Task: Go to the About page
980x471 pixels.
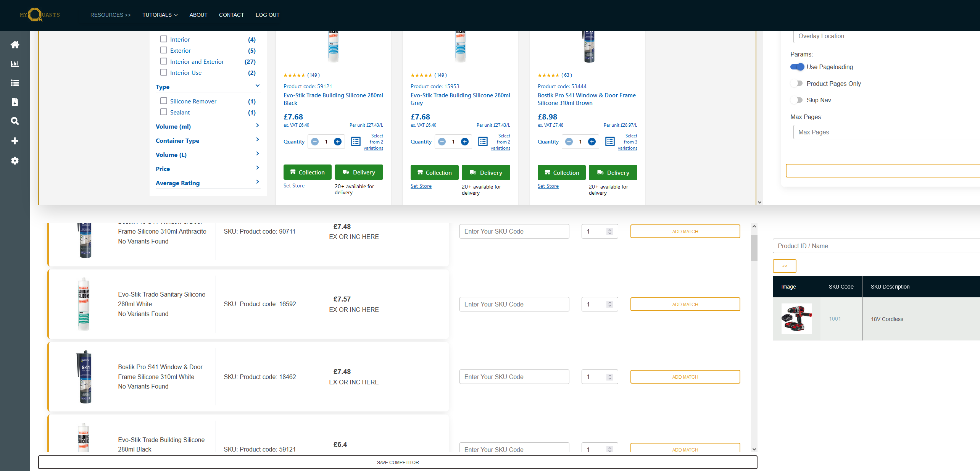Action: tap(198, 15)
